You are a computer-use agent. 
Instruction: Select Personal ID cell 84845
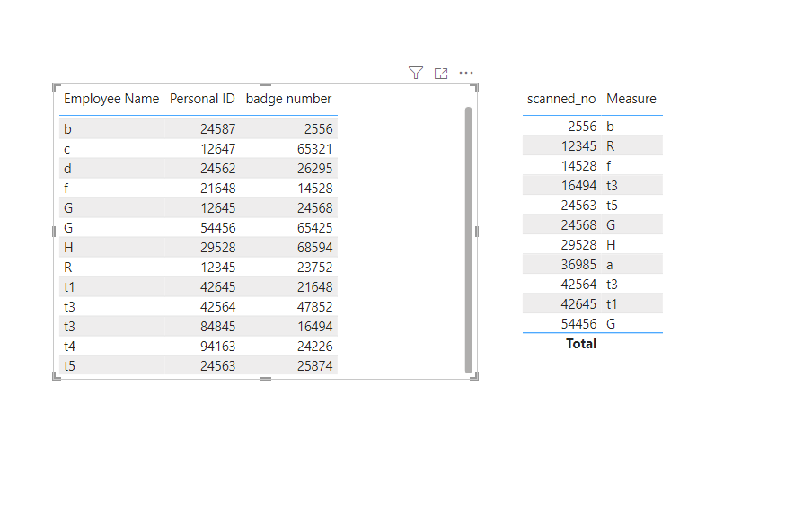[x=218, y=326]
